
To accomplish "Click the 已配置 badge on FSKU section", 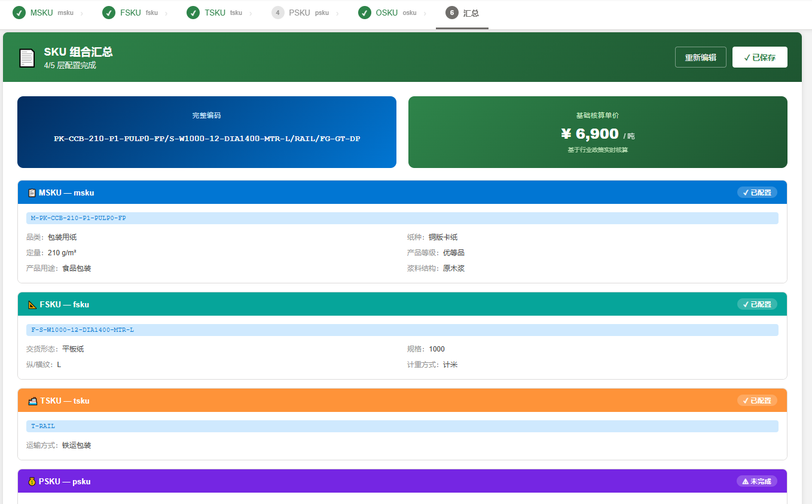I will click(x=757, y=304).
